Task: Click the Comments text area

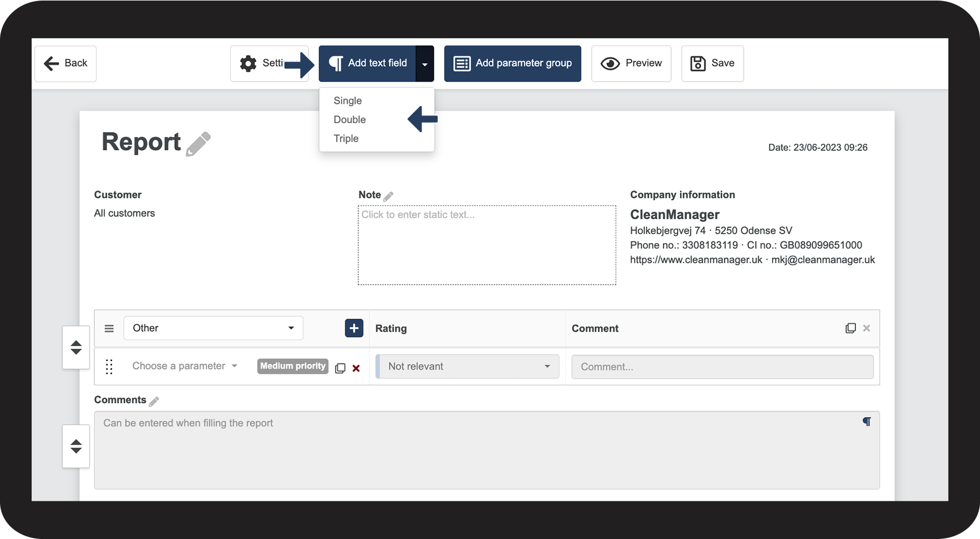Action: 487,450
